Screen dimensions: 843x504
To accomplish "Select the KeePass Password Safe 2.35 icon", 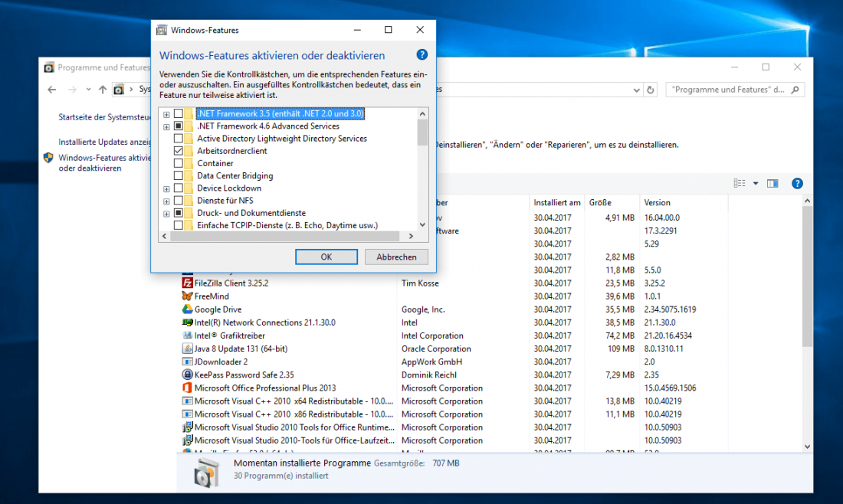I will tap(185, 375).
